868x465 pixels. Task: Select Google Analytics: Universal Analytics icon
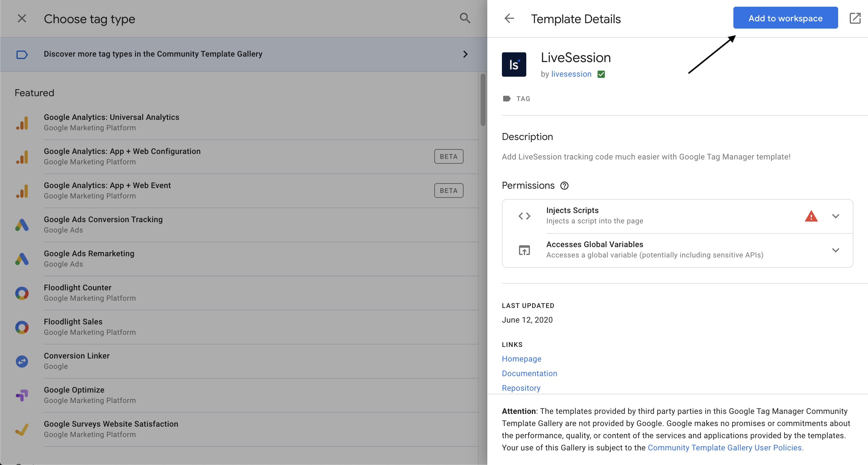point(22,123)
